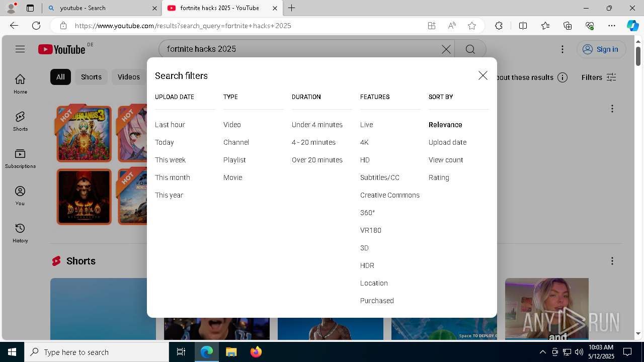This screenshot has width=644, height=362.
Task: Open Shorts in the sidebar
Action: [20, 121]
